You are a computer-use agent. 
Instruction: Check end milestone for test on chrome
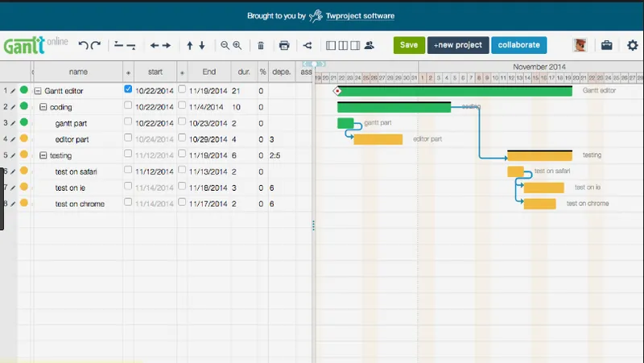tap(182, 201)
